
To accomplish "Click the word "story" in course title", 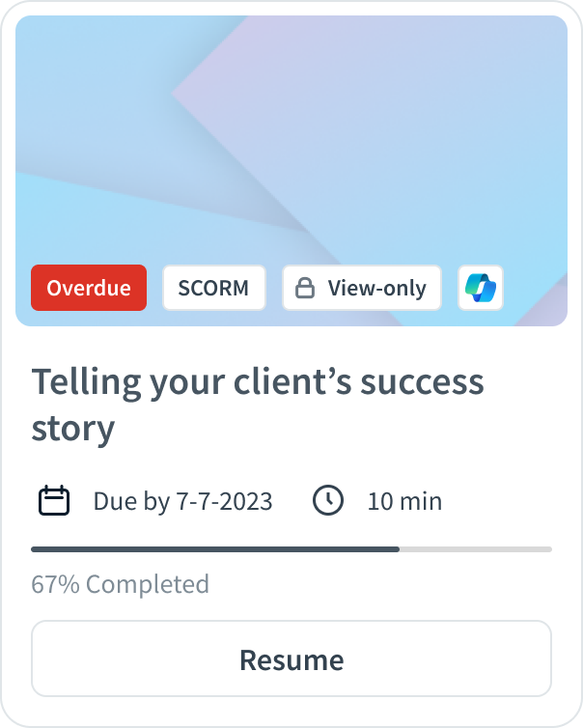I will point(73,428).
